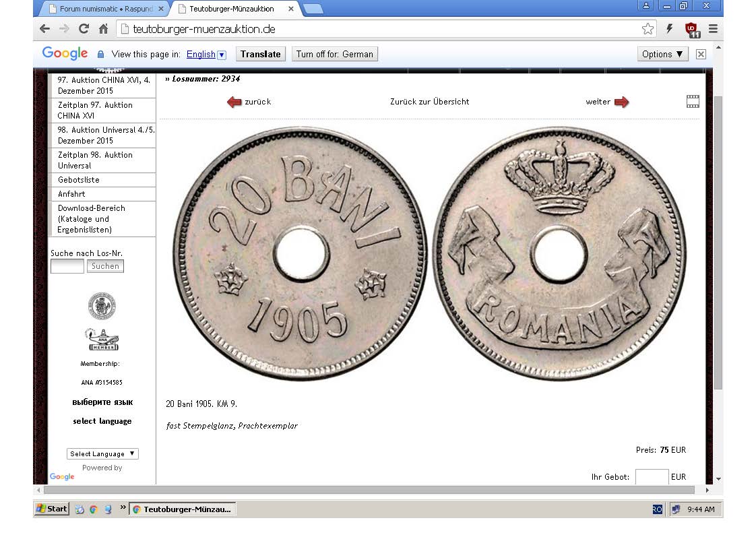Click the Ihr Gebot bid field

coord(652,476)
